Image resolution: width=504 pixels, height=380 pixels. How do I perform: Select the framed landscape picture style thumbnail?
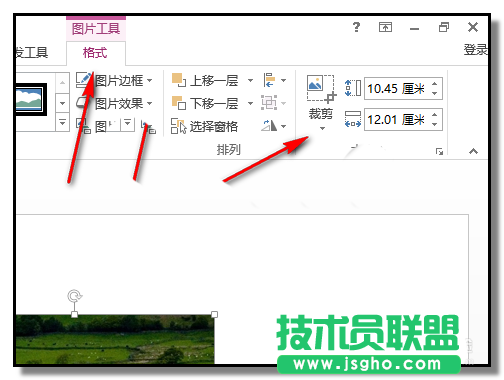pyautogui.click(x=31, y=99)
